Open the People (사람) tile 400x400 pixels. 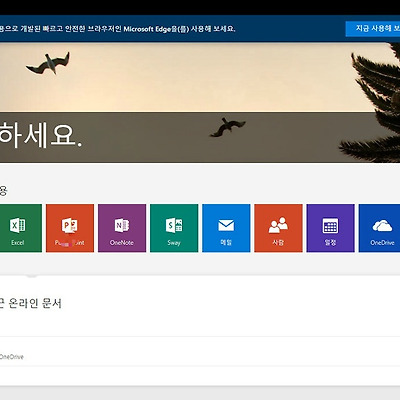(278, 228)
